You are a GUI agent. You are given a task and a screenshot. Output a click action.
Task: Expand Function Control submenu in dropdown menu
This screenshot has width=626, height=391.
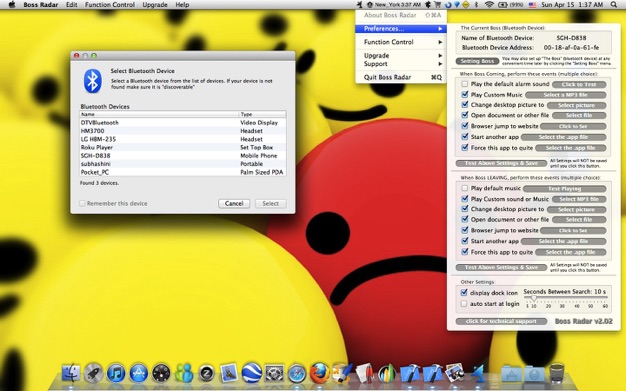click(x=401, y=42)
